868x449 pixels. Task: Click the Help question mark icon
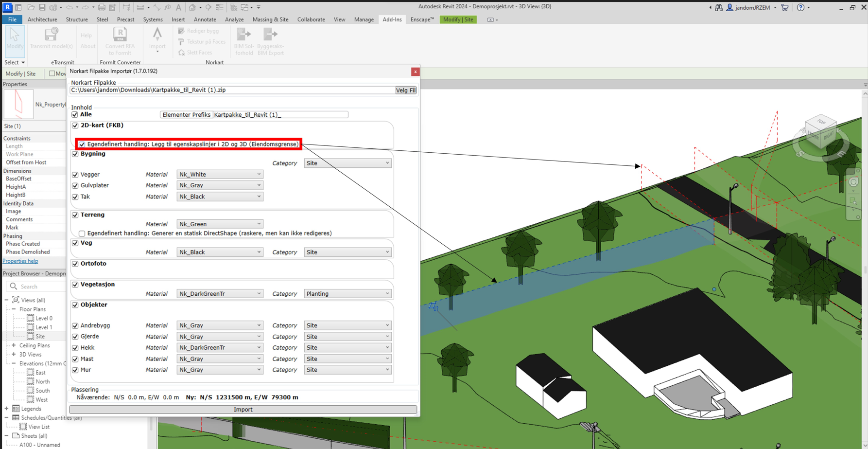tap(800, 7)
